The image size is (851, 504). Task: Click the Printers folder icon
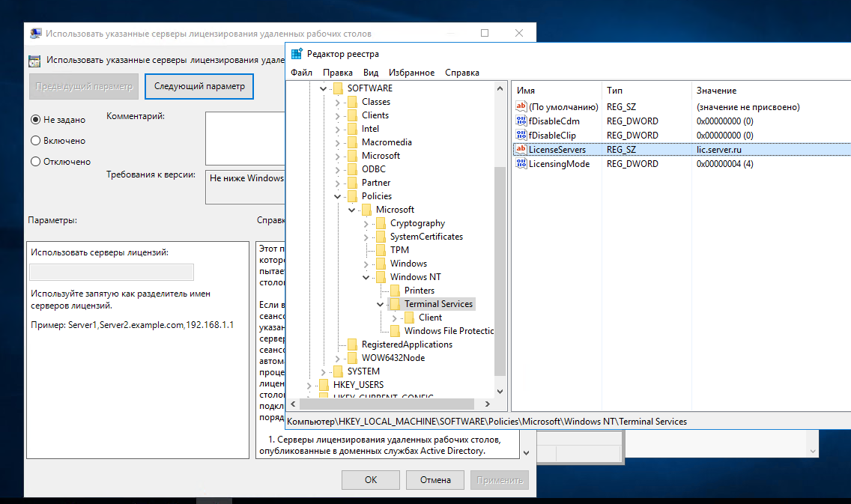point(395,291)
